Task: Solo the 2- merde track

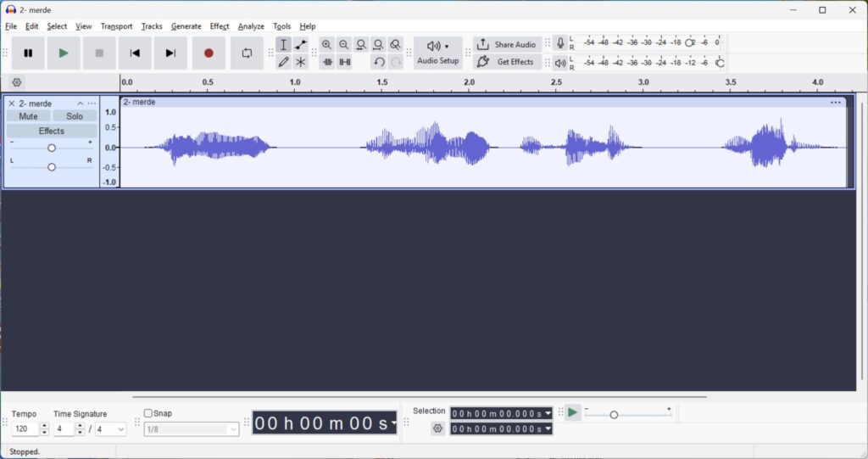Action: click(x=75, y=116)
